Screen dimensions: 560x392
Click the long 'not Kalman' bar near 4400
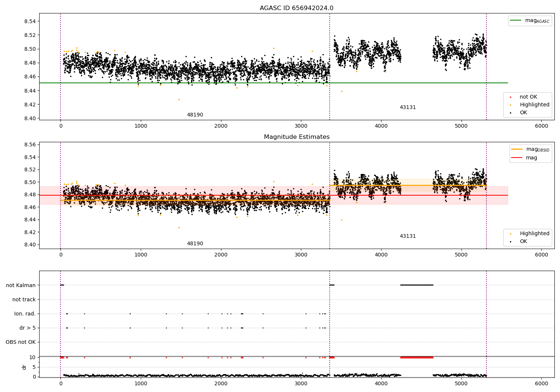[417, 285]
